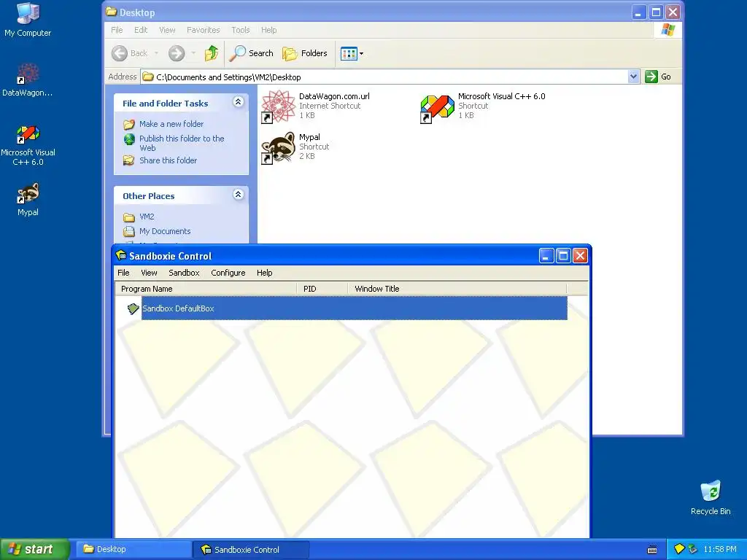The height and width of the screenshot is (560, 747).
Task: Open Configure menu in Sandboxie Control
Action: [228, 273]
